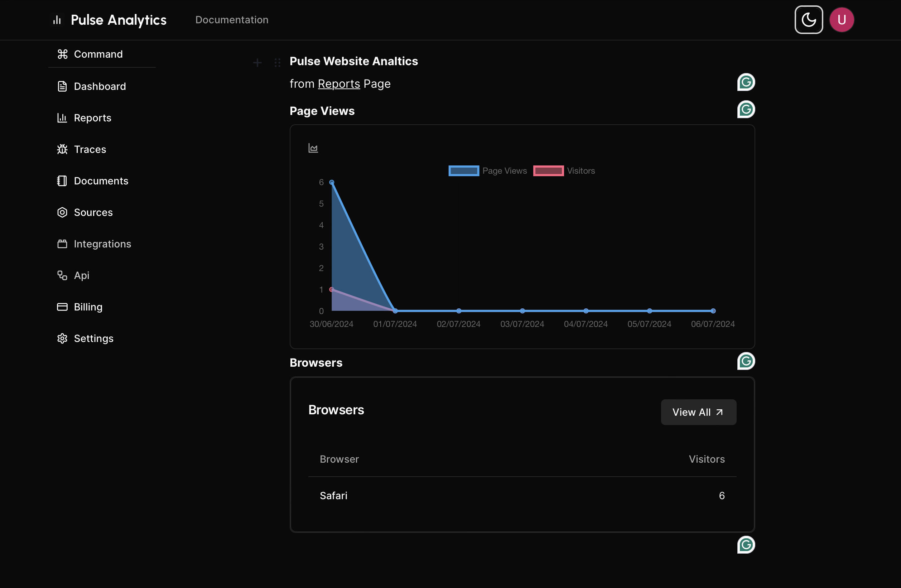Click the Pulse Website Analtics heading
This screenshot has width=901, height=588.
tap(353, 61)
